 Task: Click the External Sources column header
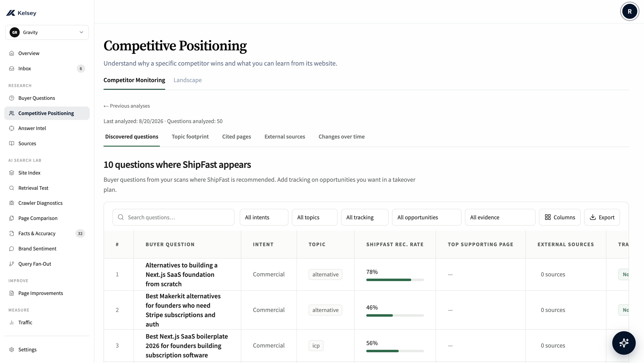pos(566,244)
